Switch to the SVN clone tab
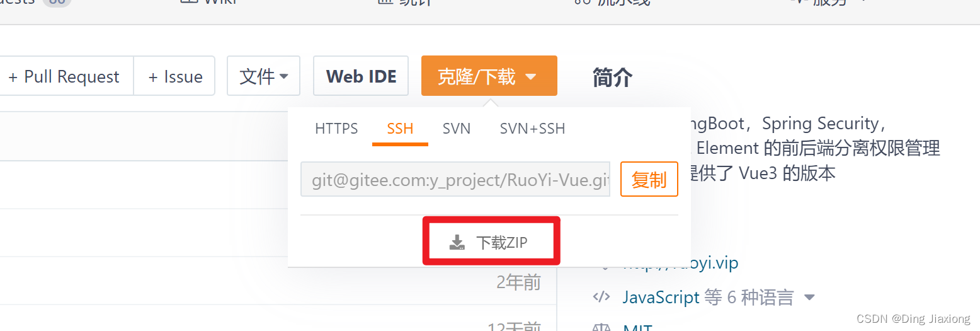Viewport: 980px width, 331px height. pos(457,129)
